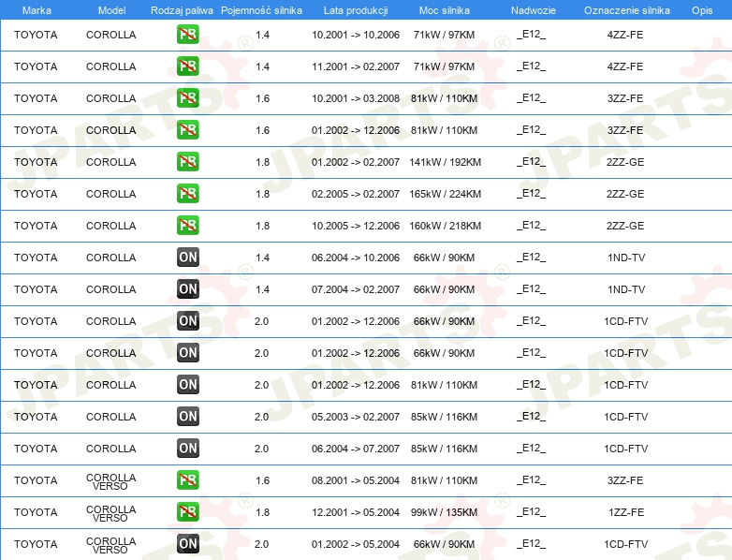This screenshot has height=560, width=732.
Task: Click the PB icon in the 165kW / 224KM row
Action: tap(187, 193)
